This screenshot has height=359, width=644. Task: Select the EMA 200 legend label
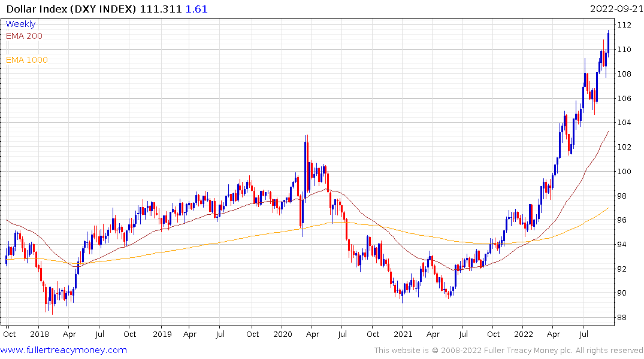[24, 36]
